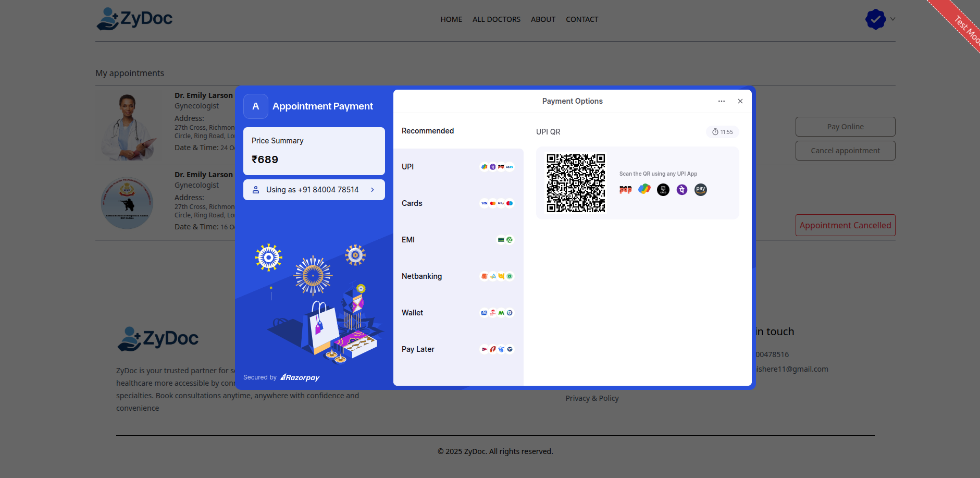This screenshot has height=478, width=980.
Task: Choose the EMI payment option
Action: 458,240
